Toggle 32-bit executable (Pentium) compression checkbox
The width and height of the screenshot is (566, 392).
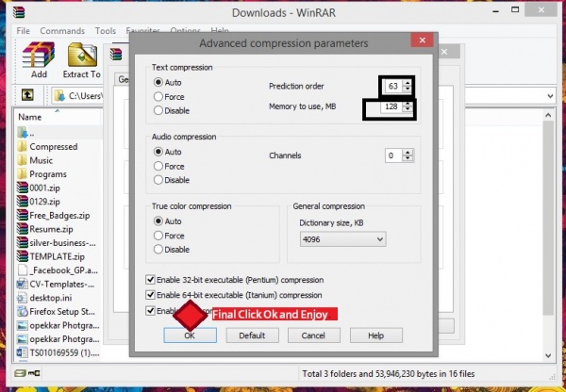click(x=150, y=280)
